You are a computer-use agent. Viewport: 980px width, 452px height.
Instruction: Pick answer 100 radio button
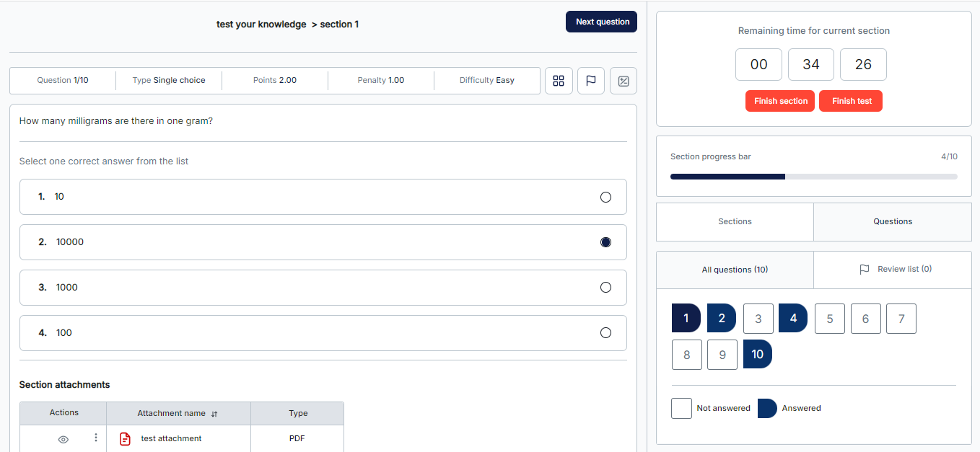click(605, 333)
